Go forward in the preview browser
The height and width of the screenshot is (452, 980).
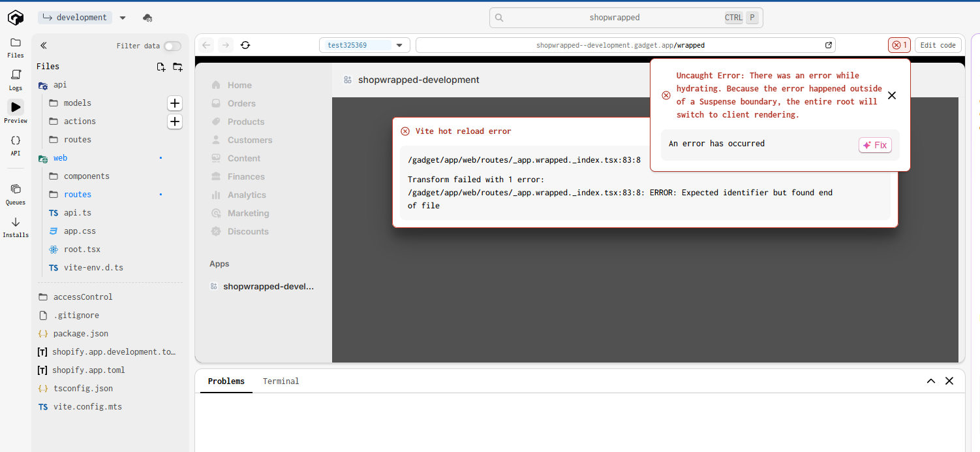(x=225, y=45)
